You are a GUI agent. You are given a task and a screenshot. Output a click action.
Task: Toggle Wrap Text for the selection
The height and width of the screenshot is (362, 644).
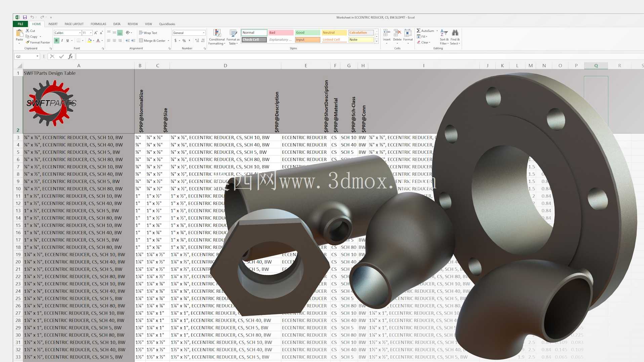coord(148,33)
